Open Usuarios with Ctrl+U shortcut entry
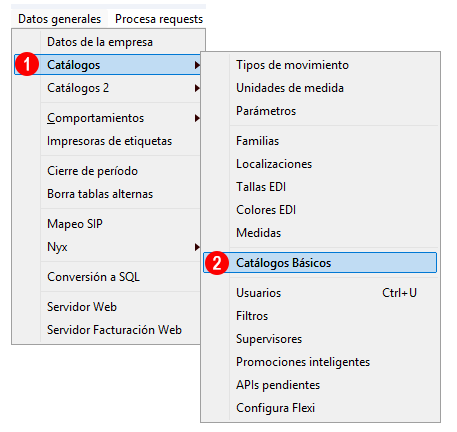This screenshot has height=432, width=457. click(x=320, y=293)
